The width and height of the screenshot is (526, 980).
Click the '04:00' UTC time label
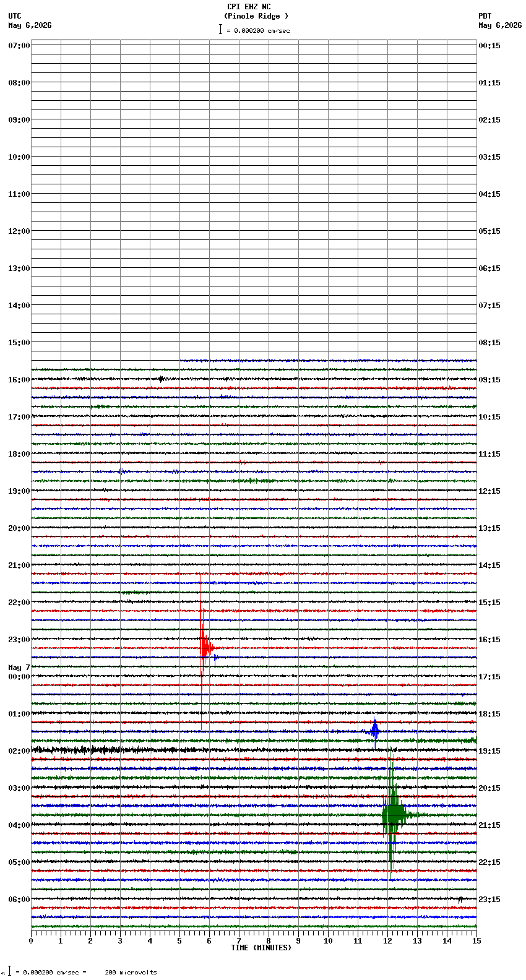19,825
